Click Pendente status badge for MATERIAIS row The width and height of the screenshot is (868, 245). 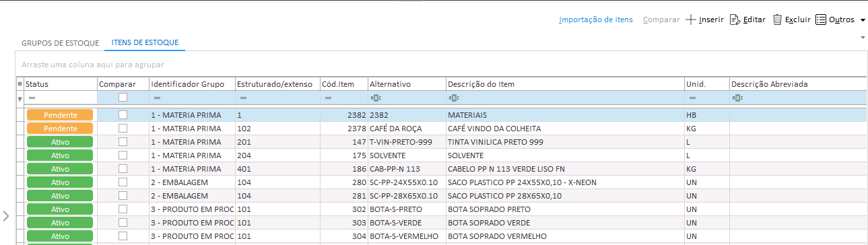pyautogui.click(x=59, y=115)
